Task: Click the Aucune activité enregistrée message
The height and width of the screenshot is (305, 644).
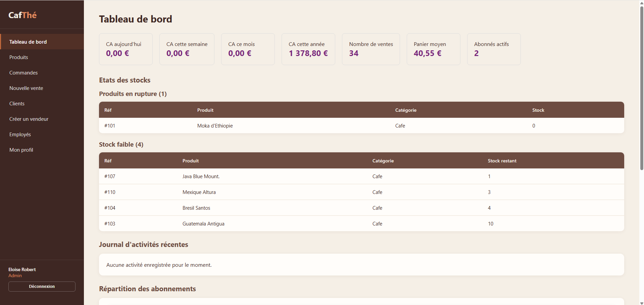Action: point(159,265)
